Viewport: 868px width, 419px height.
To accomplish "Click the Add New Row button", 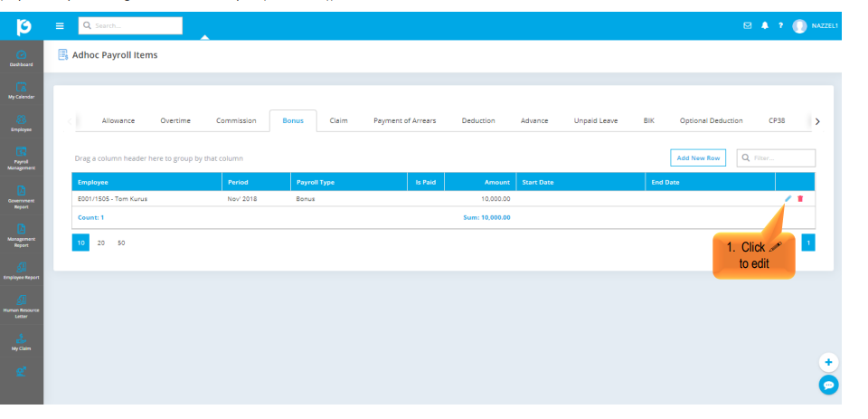I will 699,158.
